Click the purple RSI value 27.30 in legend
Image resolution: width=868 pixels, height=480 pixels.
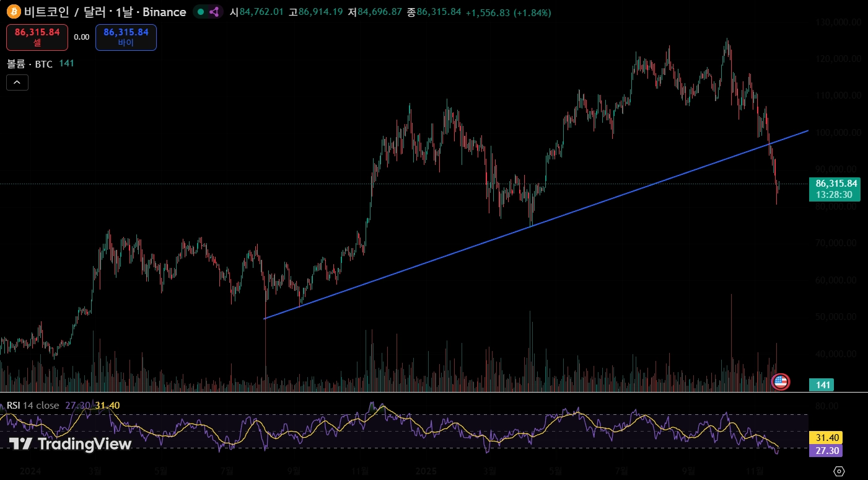[77, 406]
